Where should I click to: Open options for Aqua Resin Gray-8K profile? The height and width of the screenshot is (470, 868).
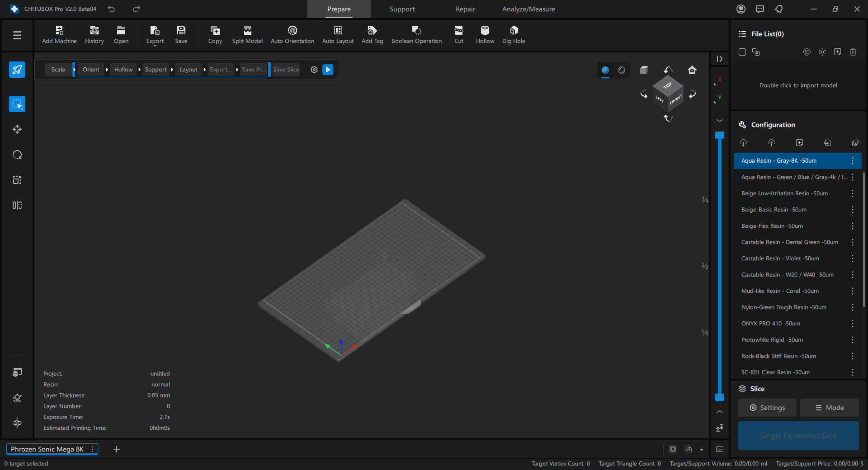[852, 161]
